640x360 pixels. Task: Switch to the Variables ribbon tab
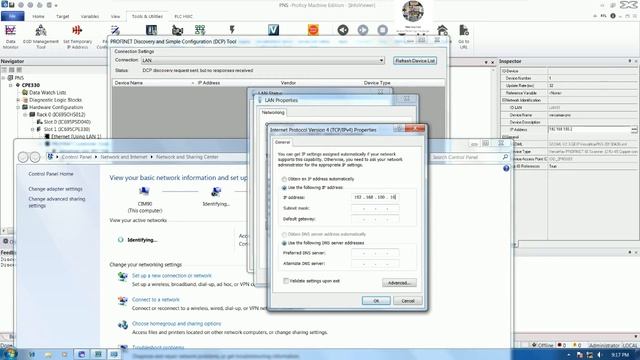pos(90,16)
